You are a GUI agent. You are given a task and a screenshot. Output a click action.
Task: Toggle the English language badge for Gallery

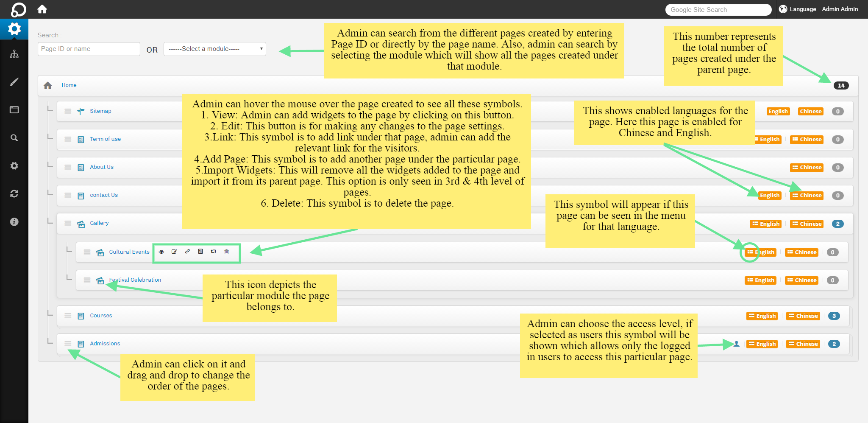[x=765, y=224]
